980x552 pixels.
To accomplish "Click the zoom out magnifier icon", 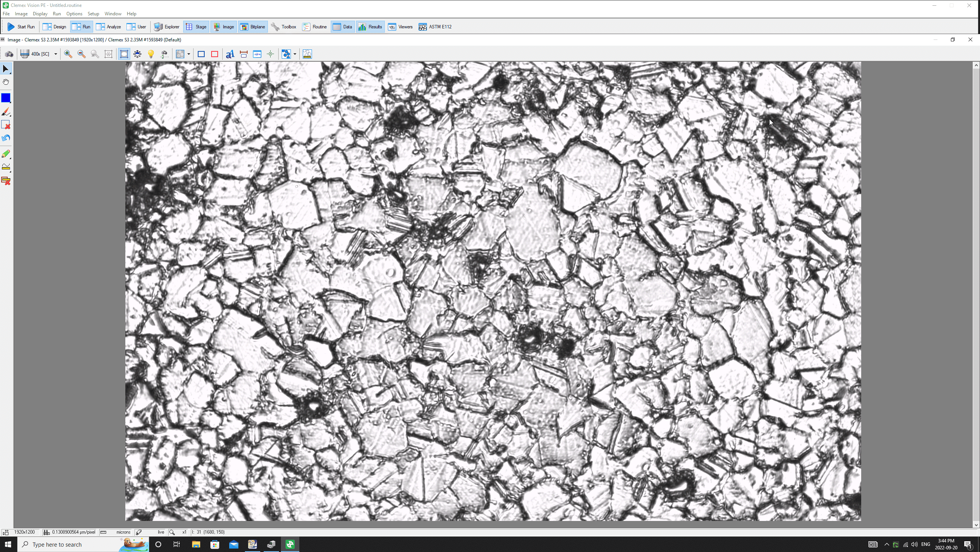I will [81, 54].
